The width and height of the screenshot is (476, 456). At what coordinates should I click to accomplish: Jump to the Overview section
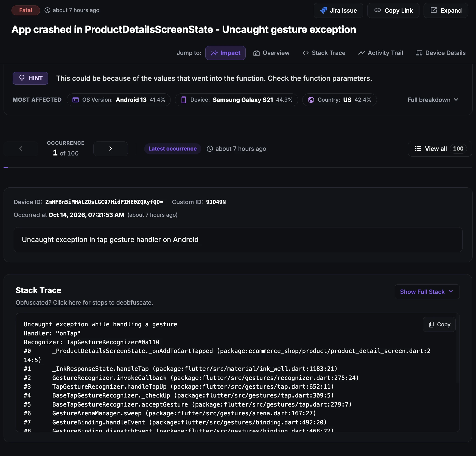(x=271, y=53)
